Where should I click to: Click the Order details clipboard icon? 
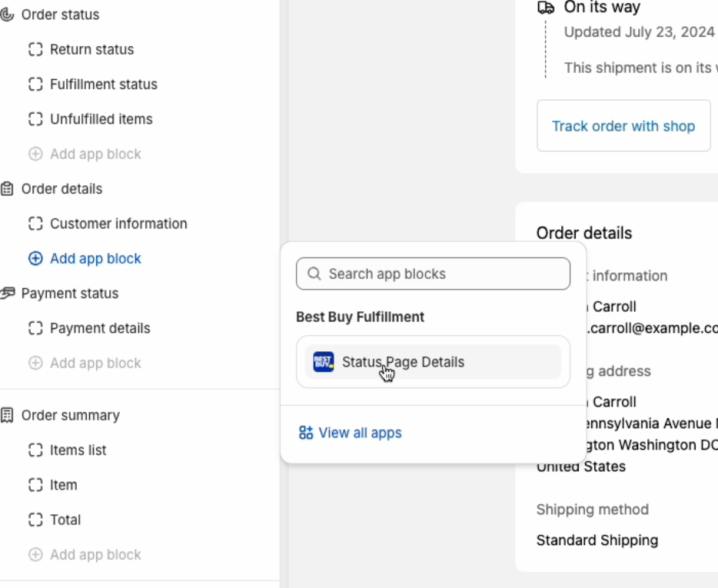7,188
